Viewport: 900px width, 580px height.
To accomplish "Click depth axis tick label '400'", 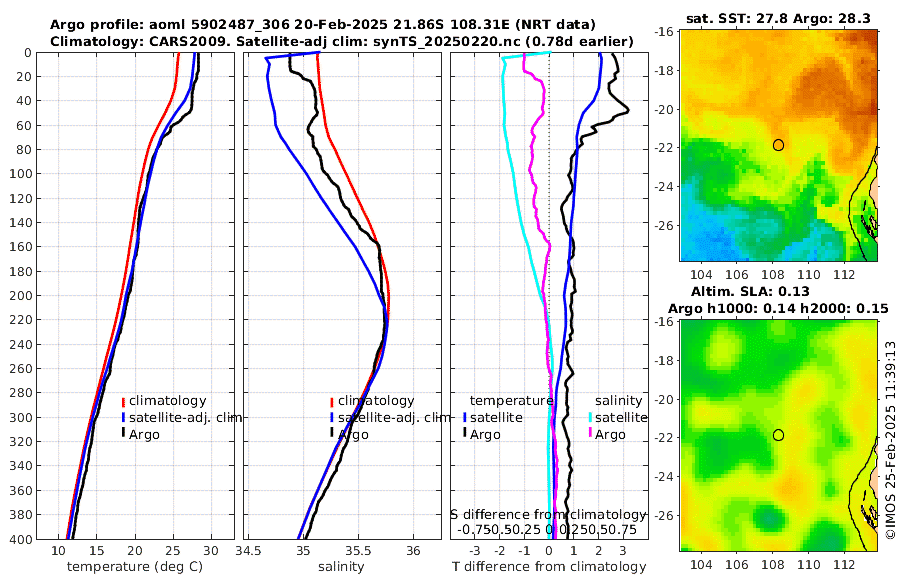I will [20, 539].
